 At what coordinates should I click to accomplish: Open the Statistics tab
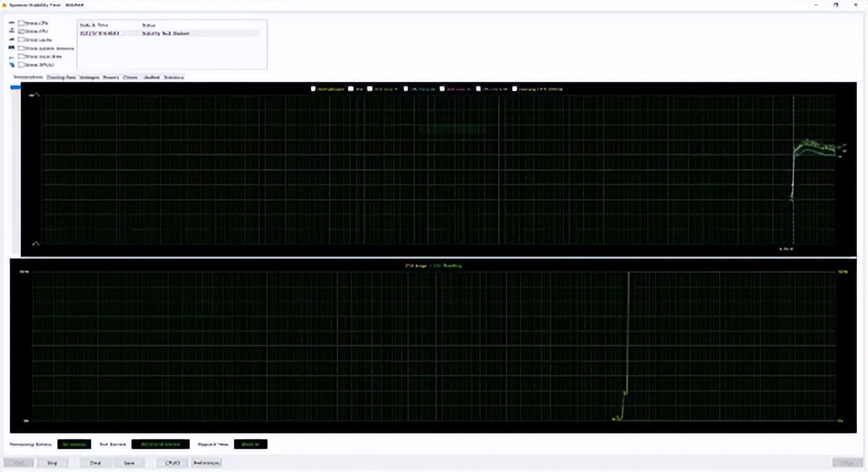[174, 78]
